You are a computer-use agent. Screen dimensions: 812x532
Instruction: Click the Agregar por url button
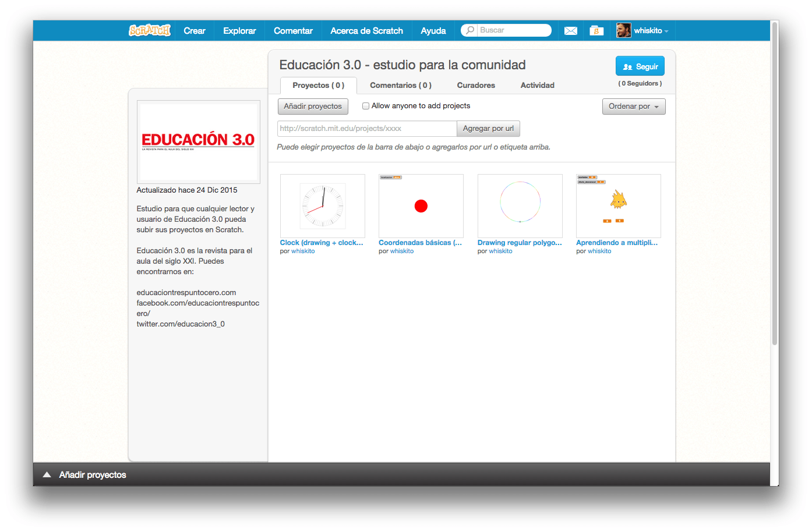pos(488,129)
